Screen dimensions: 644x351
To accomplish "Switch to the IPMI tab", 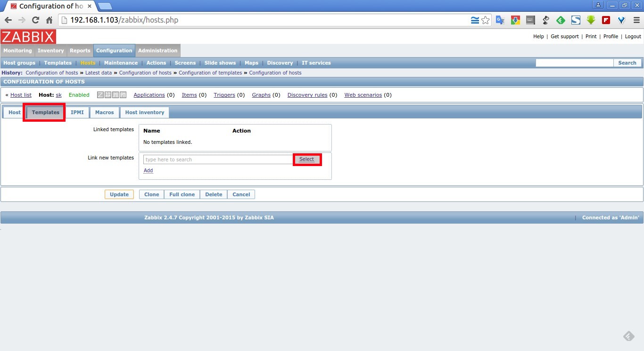I will click(x=77, y=112).
